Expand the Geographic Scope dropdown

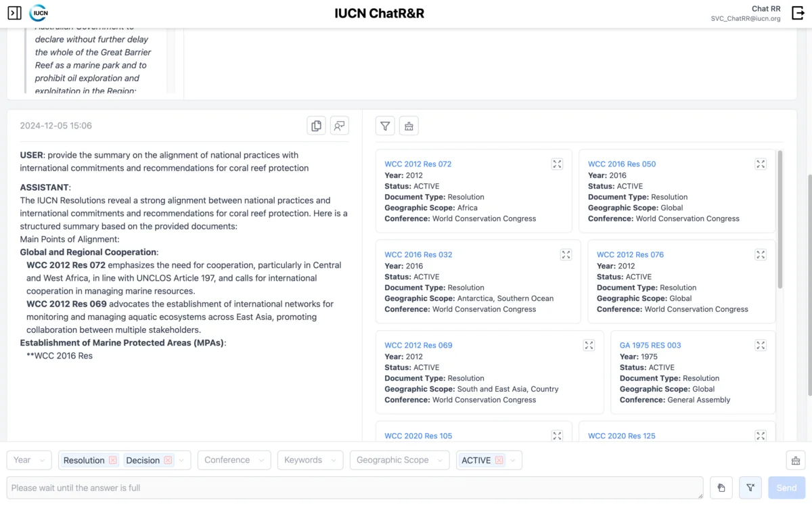pos(399,460)
